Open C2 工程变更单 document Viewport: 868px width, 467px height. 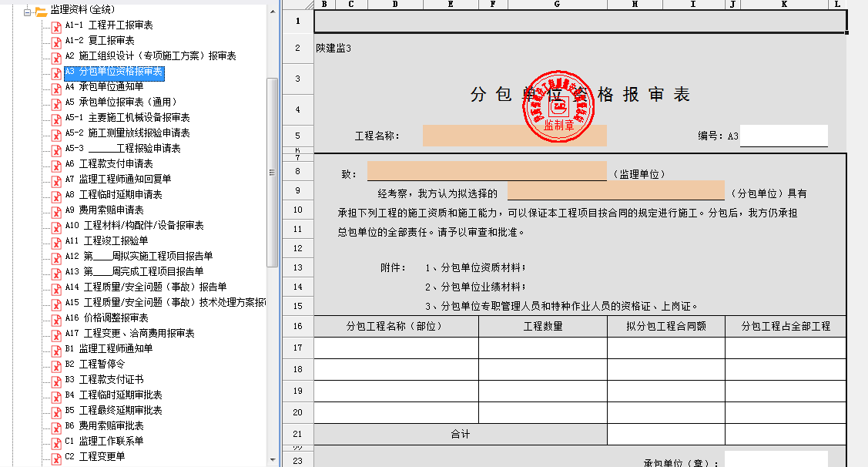pyautogui.click(x=101, y=457)
